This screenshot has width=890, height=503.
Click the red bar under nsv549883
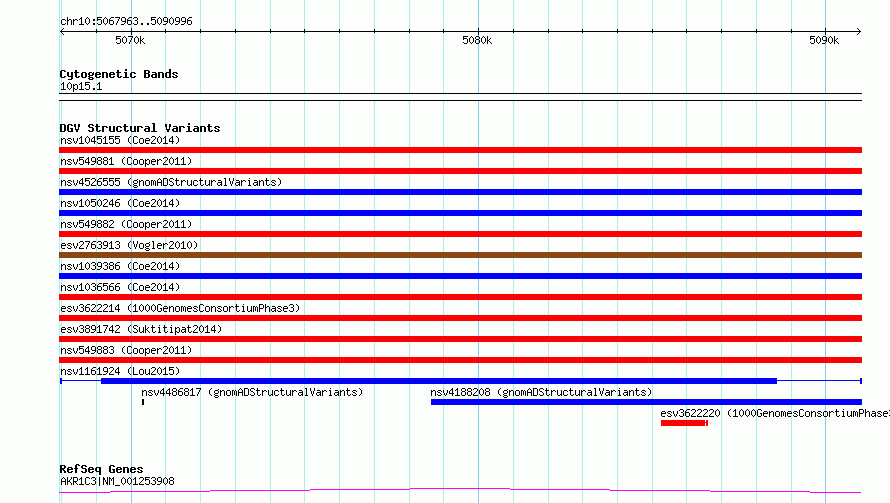click(x=460, y=360)
